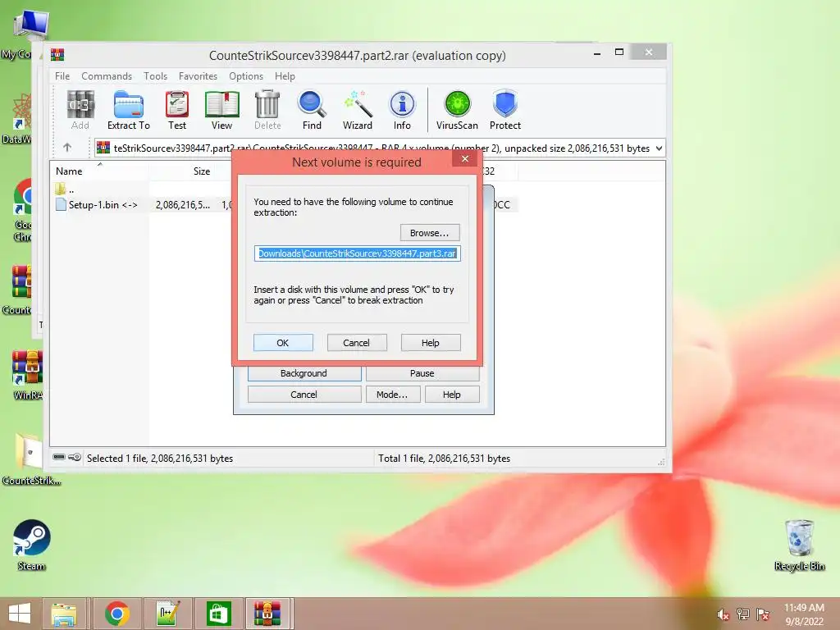Open the Options menu
840x630 pixels.
(246, 76)
